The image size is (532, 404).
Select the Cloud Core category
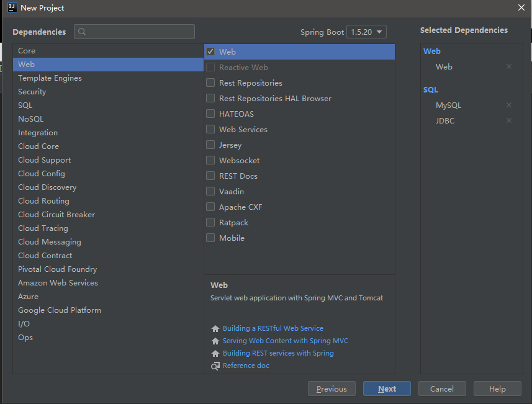click(x=108, y=146)
